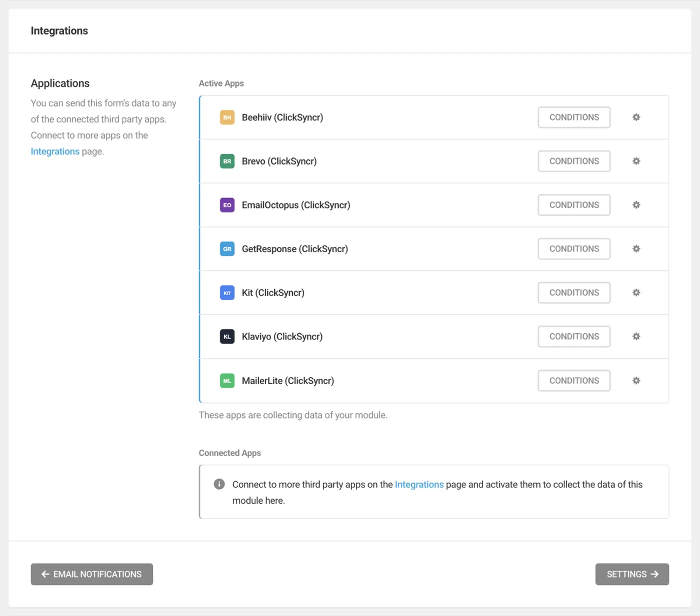Open Conditions for EmailOctopus
The width and height of the screenshot is (700, 616).
click(x=574, y=205)
